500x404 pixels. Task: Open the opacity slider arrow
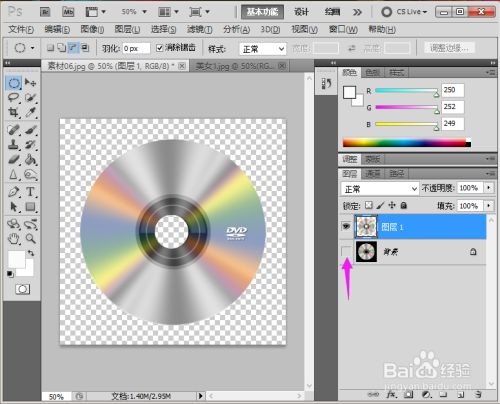pyautogui.click(x=489, y=188)
